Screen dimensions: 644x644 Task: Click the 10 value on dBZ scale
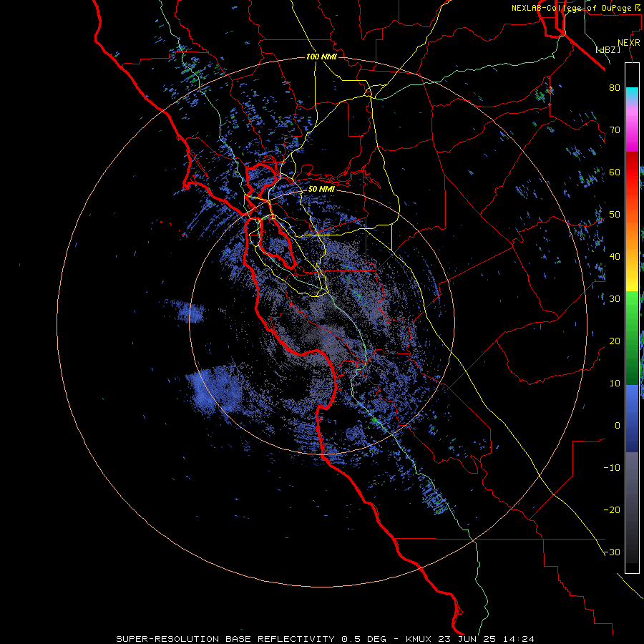click(615, 384)
